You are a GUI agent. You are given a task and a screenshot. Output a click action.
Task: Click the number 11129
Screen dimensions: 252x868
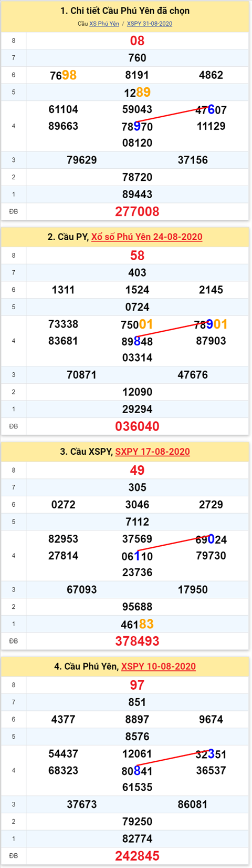pos(211,126)
